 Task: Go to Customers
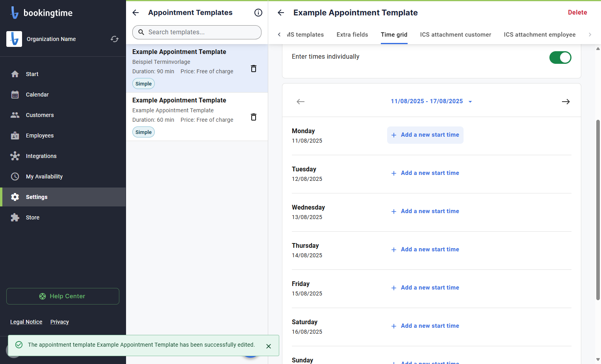63,115
